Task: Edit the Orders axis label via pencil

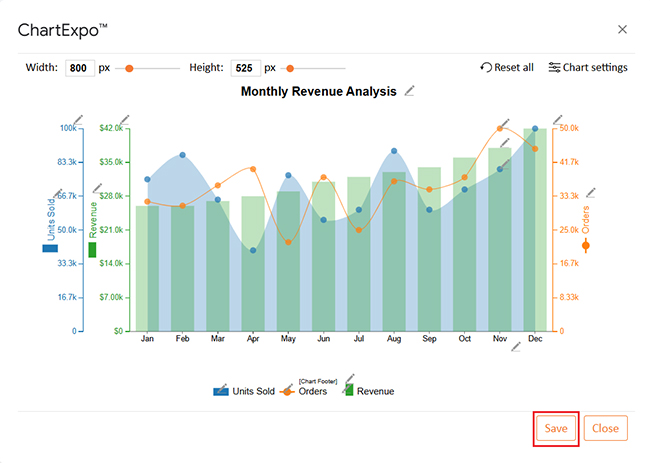Action: point(591,192)
